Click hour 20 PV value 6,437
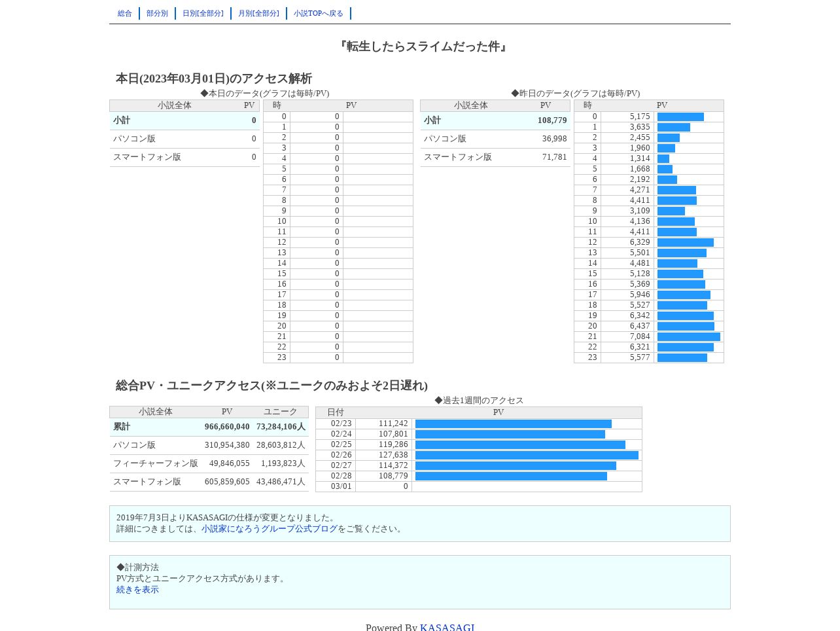 click(x=640, y=326)
